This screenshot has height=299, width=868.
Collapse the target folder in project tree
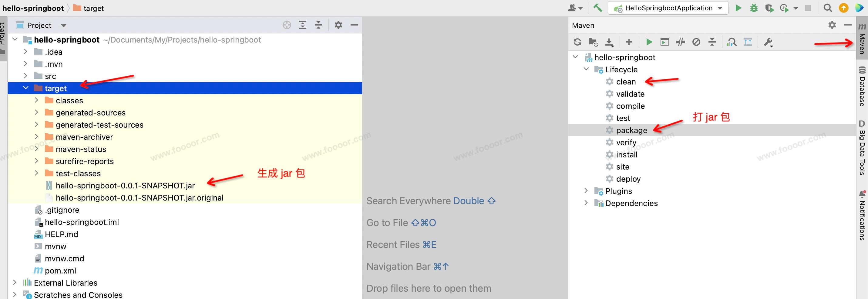click(26, 88)
